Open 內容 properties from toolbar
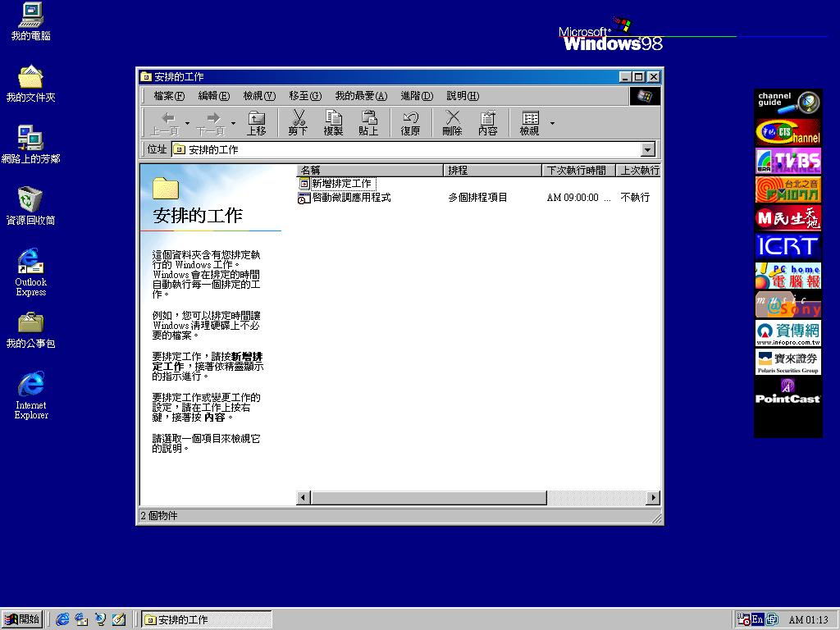This screenshot has width=840, height=630. 487,123
